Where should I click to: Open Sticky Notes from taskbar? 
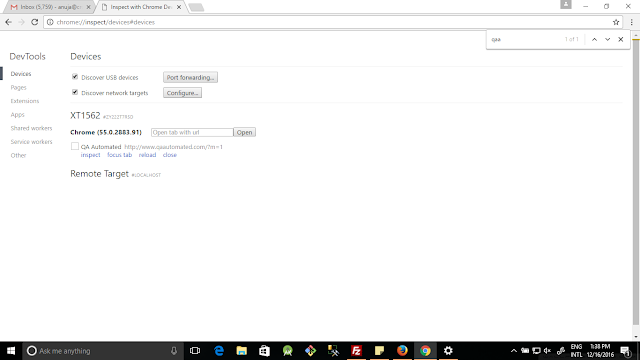[x=379, y=351]
